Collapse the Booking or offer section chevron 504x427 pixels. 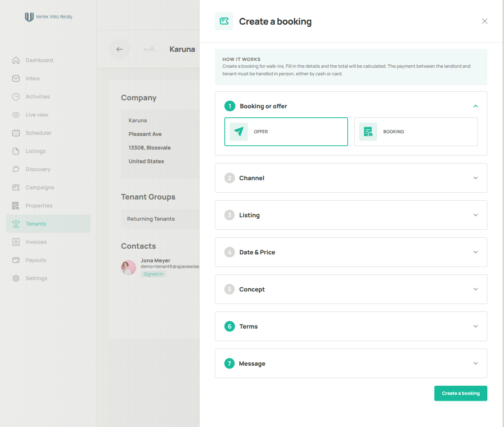[x=476, y=106]
